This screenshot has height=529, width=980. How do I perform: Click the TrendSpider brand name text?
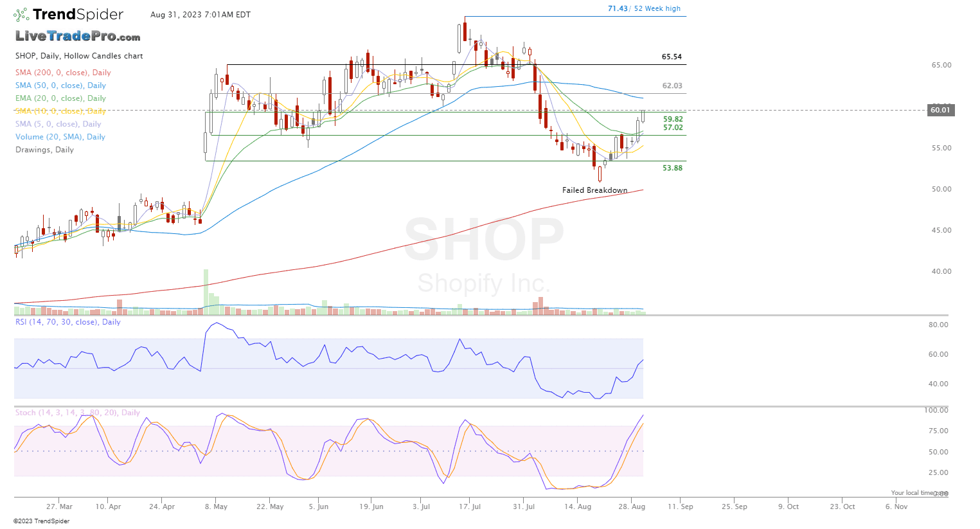pos(78,14)
